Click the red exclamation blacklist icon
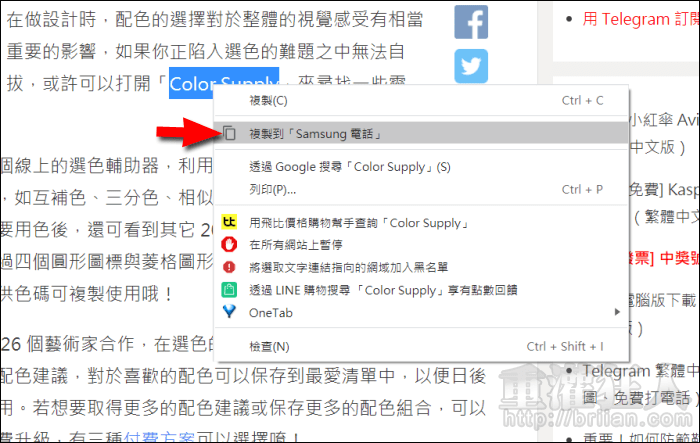700x443 pixels. [x=229, y=267]
